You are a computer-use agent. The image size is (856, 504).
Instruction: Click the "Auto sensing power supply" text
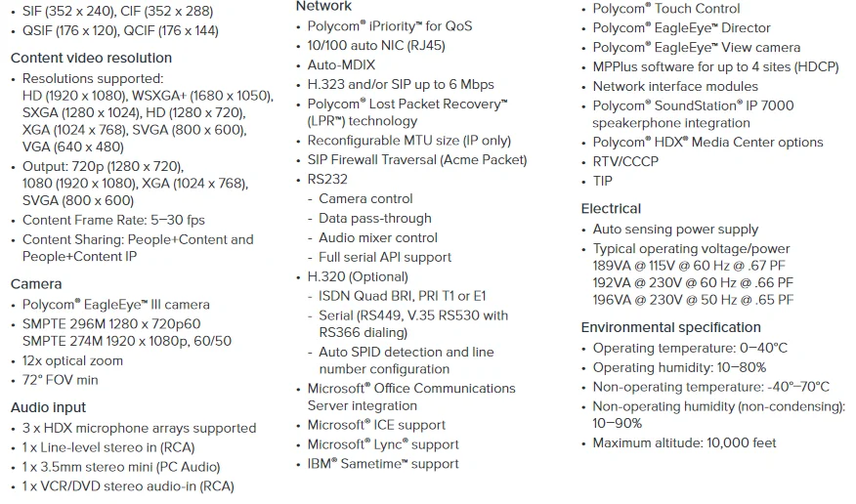(x=675, y=230)
